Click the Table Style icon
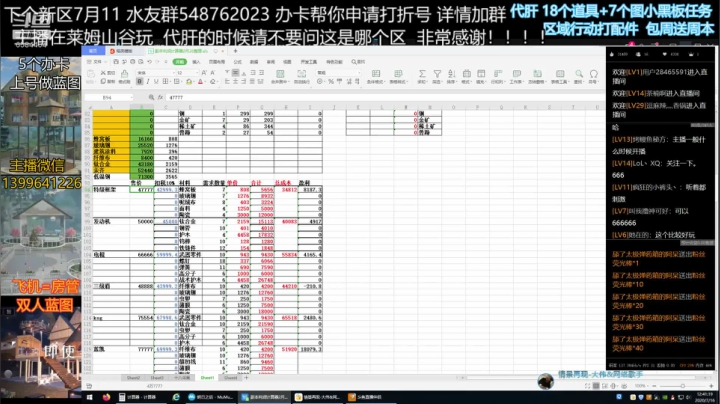The height and width of the screenshot is (404, 720). [x=398, y=74]
